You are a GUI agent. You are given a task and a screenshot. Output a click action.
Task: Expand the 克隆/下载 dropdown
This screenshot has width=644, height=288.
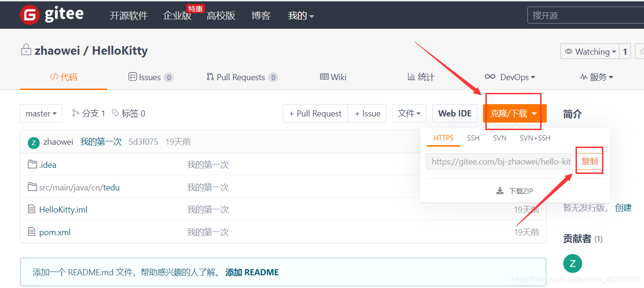pos(515,114)
